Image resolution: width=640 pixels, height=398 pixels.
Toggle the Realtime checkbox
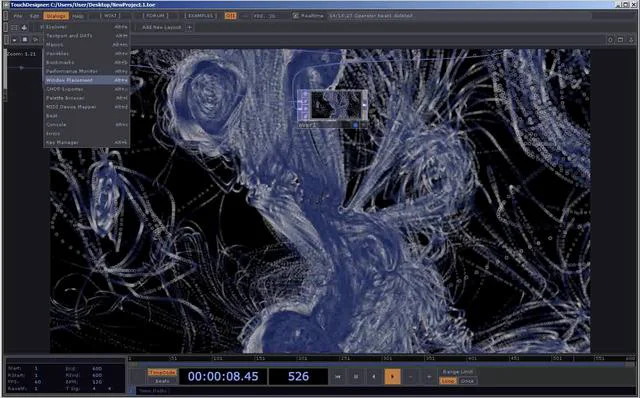[x=296, y=16]
